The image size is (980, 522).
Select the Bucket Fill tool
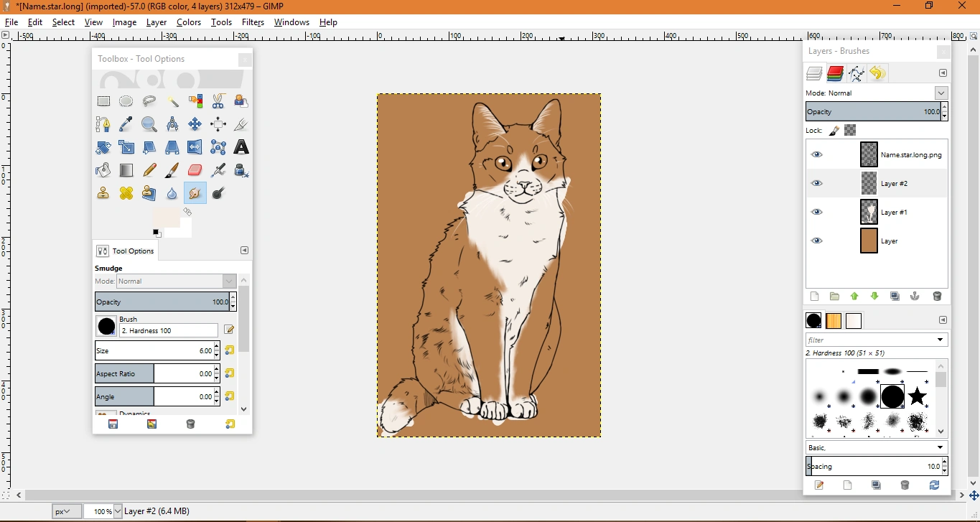[103, 170]
